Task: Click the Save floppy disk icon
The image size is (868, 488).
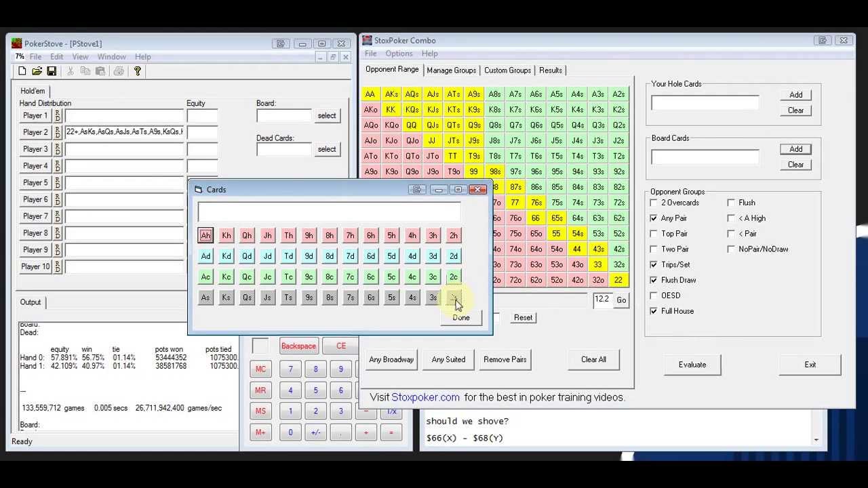Action: [51, 71]
